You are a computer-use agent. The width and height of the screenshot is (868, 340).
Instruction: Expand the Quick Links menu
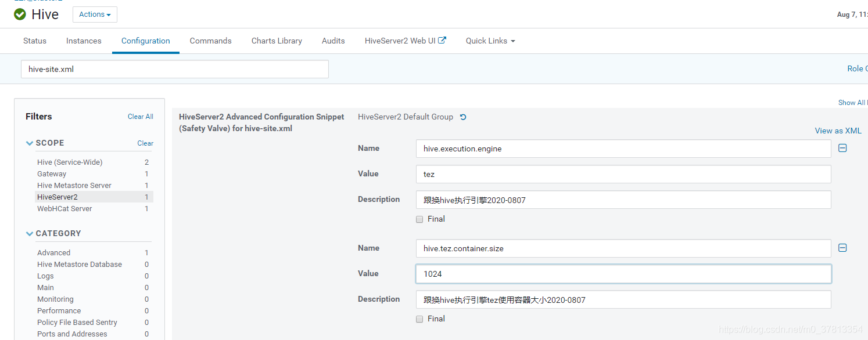tap(490, 41)
